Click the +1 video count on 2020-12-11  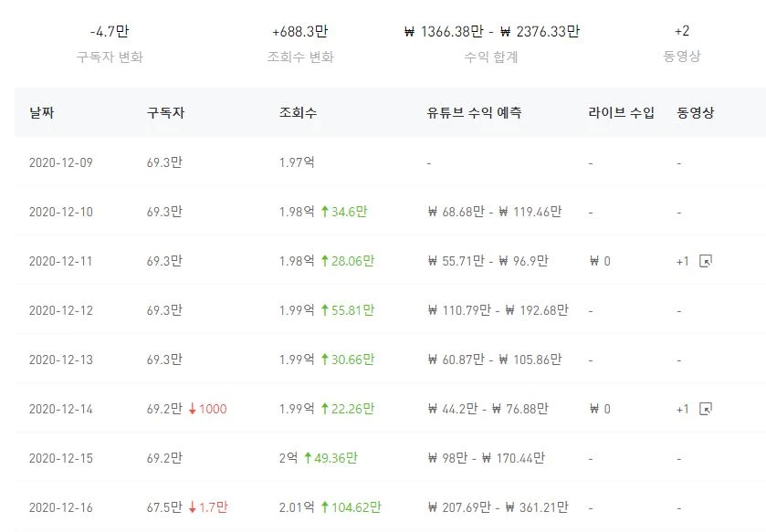pos(683,261)
